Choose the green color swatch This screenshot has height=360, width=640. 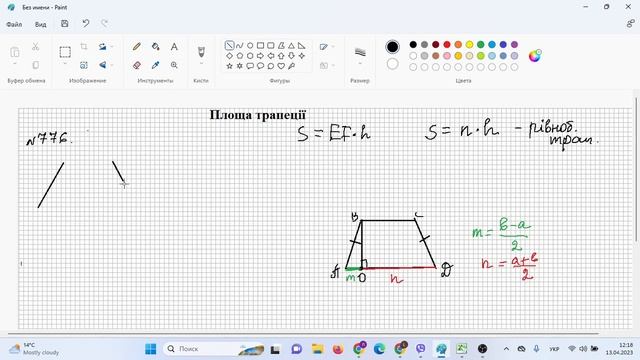pyautogui.click(x=480, y=44)
